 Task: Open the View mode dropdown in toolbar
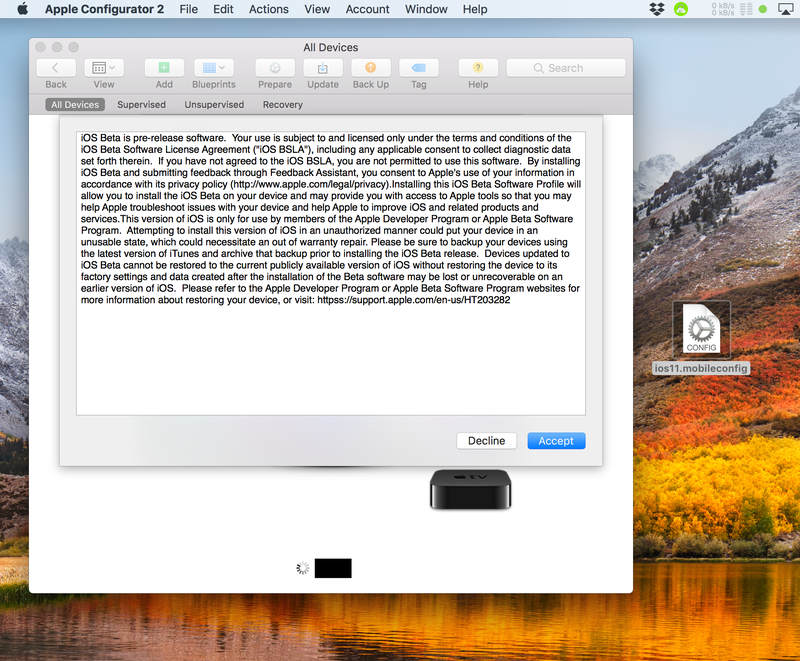coord(104,68)
